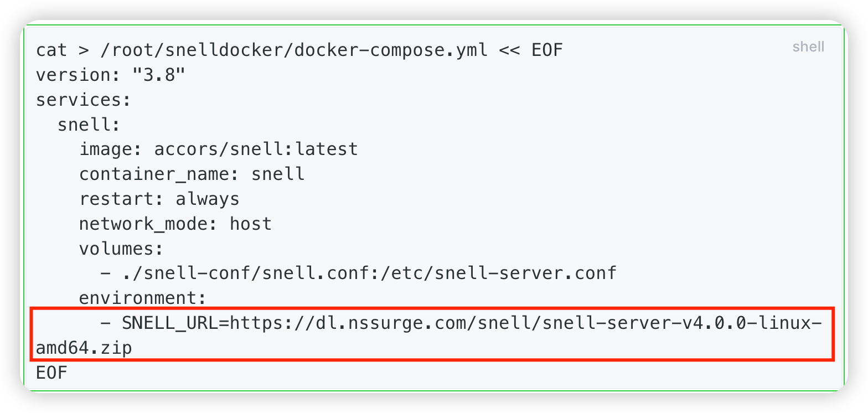This screenshot has width=868, height=413.
Task: Click the host network value
Action: point(251,224)
